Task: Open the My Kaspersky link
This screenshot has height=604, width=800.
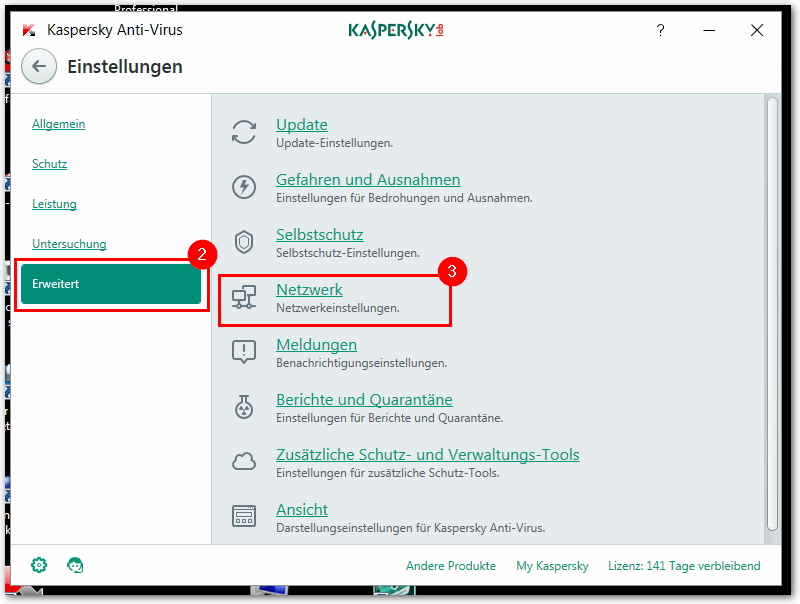Action: 552,566
